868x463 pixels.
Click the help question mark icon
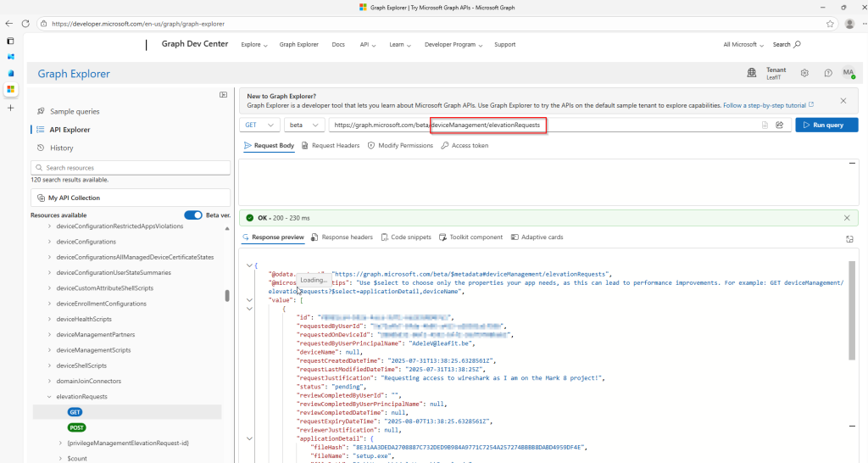(827, 73)
